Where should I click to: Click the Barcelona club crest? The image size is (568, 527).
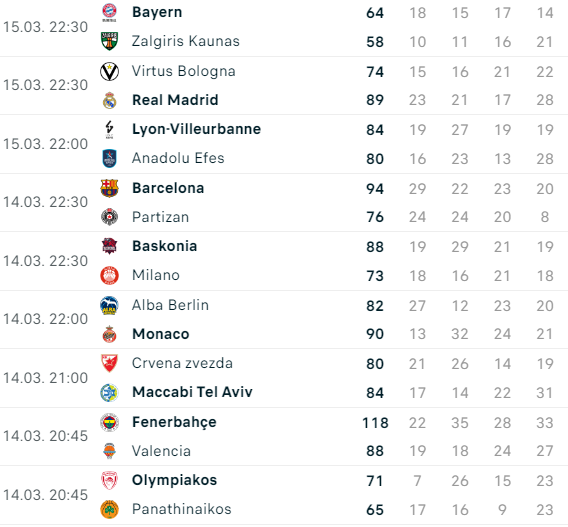pos(109,188)
